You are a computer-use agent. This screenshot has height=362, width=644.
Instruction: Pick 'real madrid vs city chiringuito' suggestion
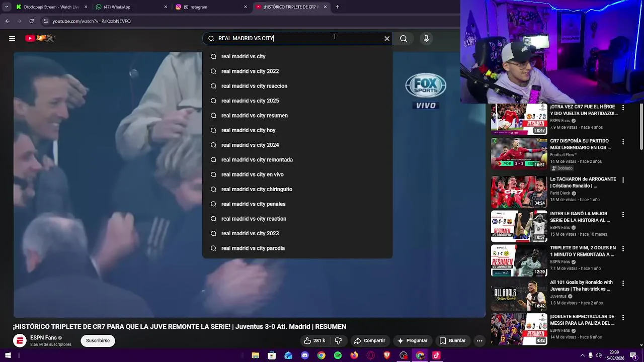point(297,189)
